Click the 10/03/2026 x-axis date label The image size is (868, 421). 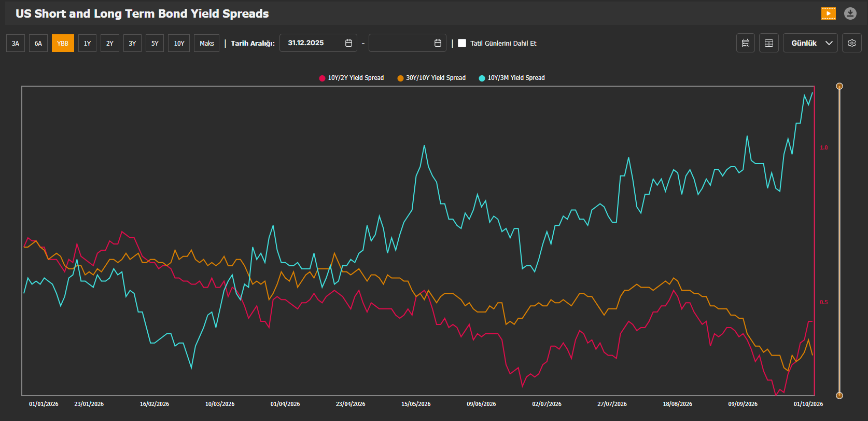tap(220, 404)
